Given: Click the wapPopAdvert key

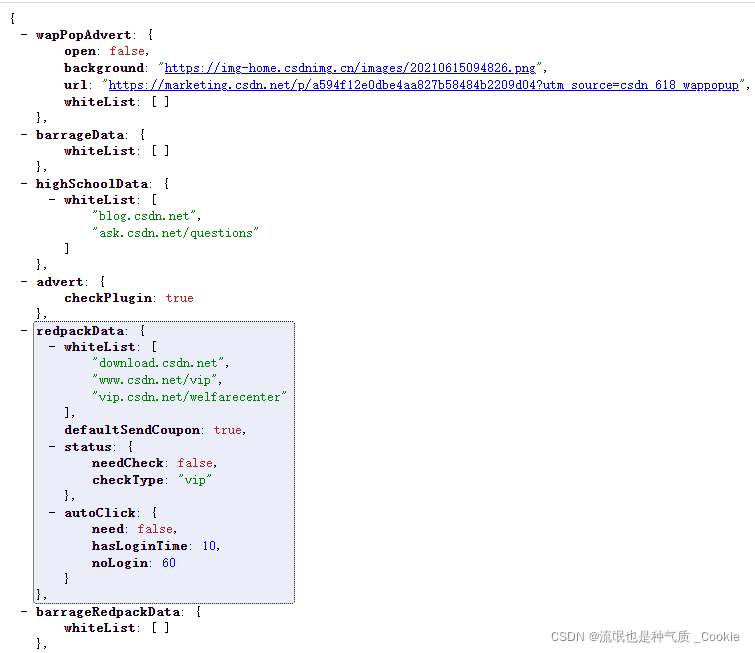Looking at the screenshot, I should point(83,35).
